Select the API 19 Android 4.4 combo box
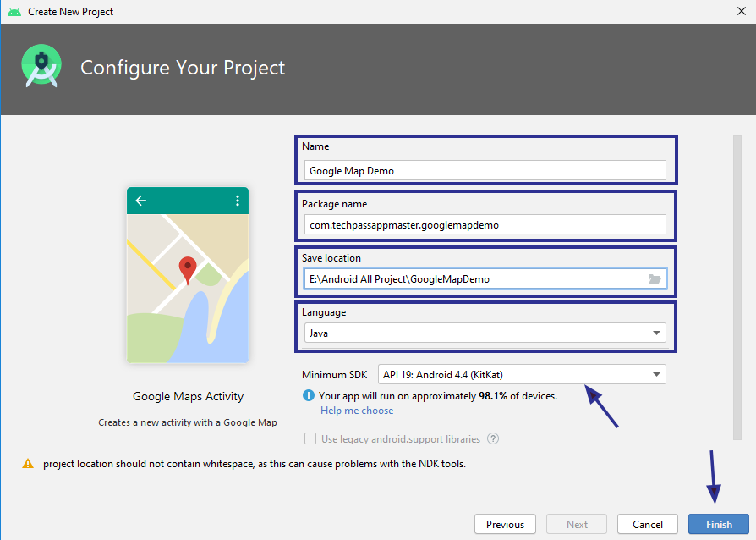 click(x=522, y=374)
